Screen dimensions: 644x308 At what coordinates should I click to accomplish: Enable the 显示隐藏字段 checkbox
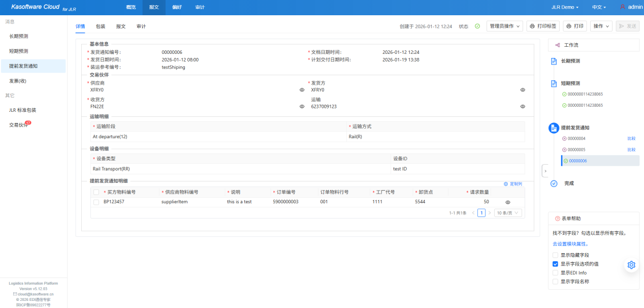pyautogui.click(x=556, y=255)
